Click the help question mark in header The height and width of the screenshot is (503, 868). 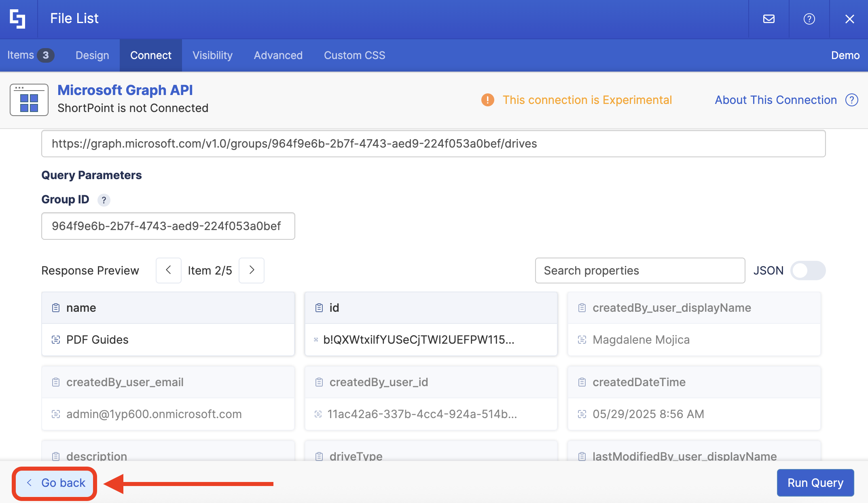pyautogui.click(x=809, y=19)
